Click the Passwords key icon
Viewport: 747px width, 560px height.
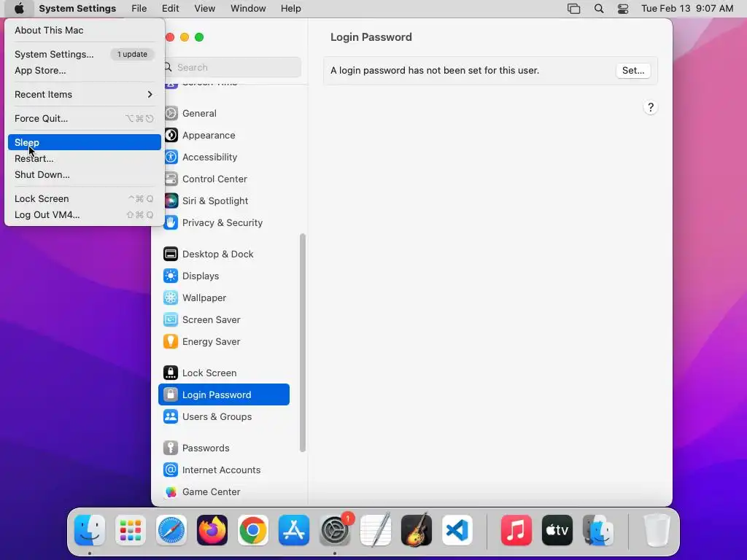pyautogui.click(x=171, y=448)
